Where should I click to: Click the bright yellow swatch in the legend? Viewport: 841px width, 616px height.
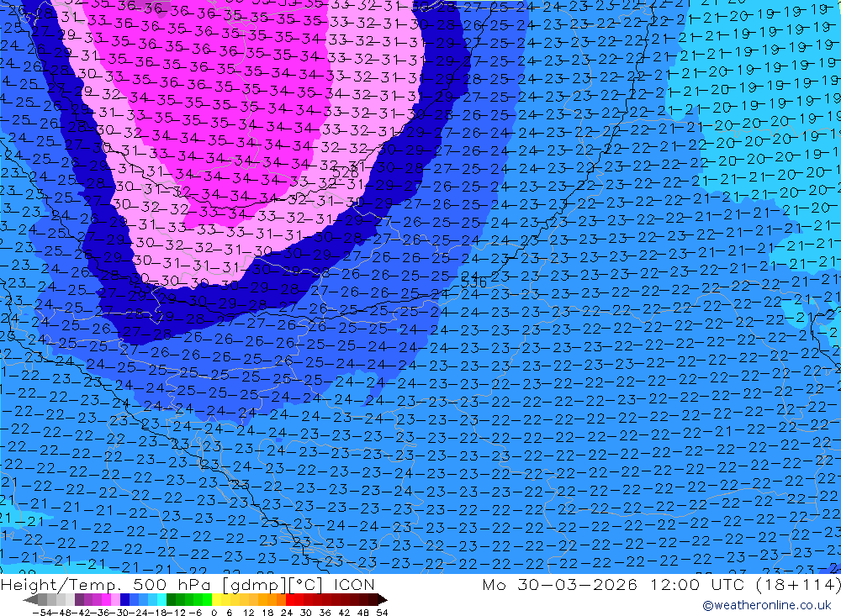click(217, 600)
